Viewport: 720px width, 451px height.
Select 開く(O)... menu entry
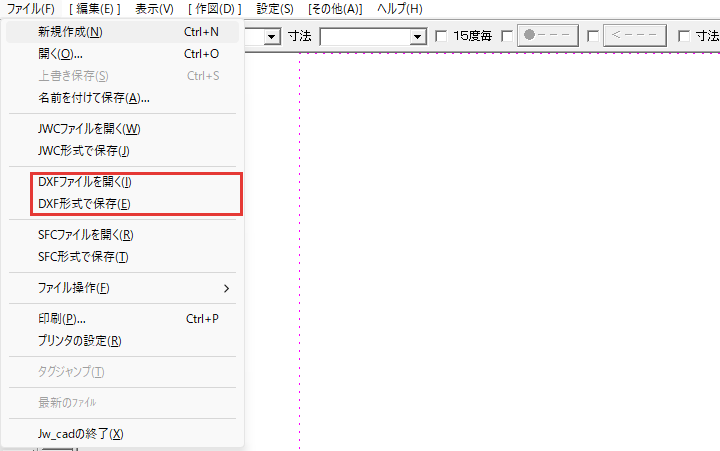123,54
